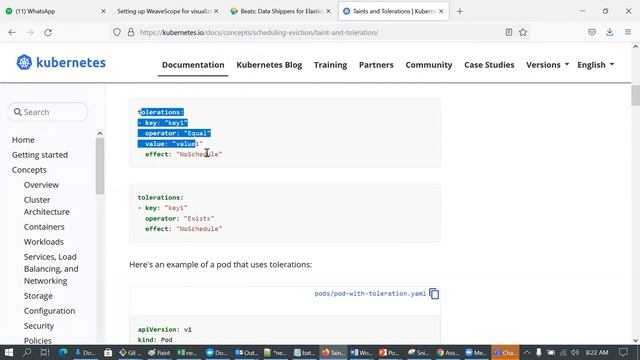Click the Kubernetes logo
This screenshot has width=640, height=360.
pos(61,62)
